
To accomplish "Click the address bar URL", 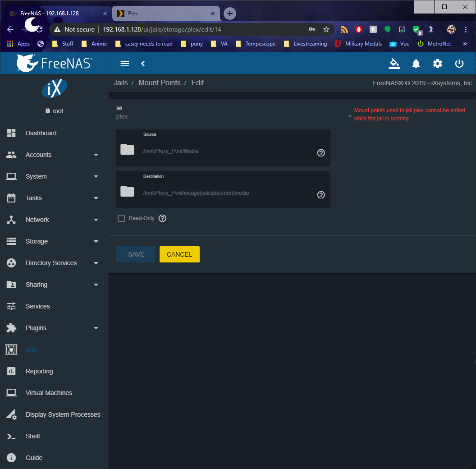I will [162, 29].
